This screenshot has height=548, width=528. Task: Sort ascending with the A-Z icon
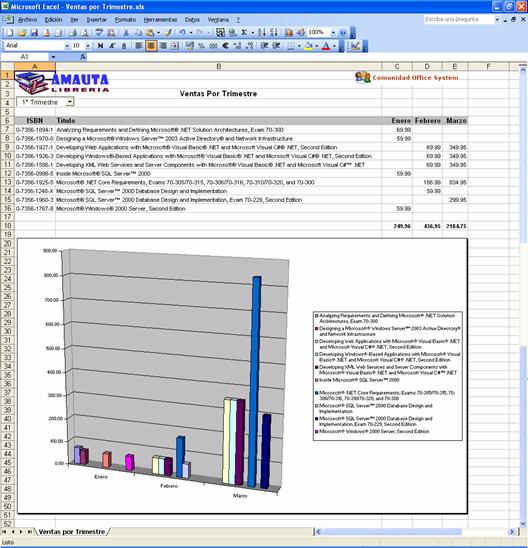[261, 33]
